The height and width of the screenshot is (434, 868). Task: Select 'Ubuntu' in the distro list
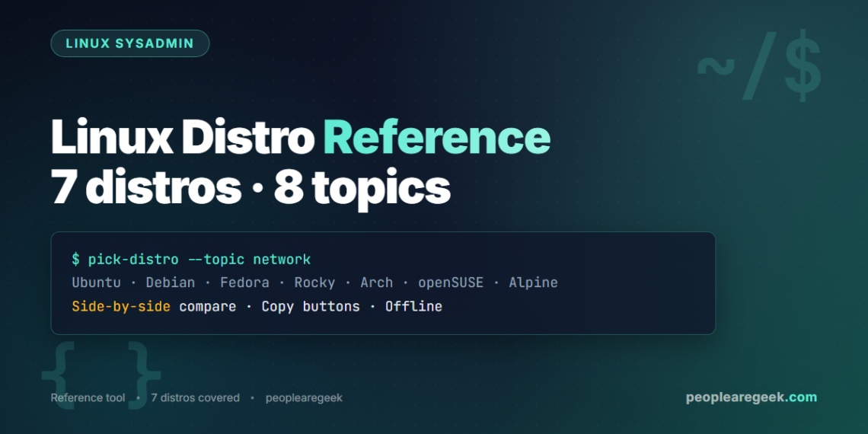pos(97,283)
